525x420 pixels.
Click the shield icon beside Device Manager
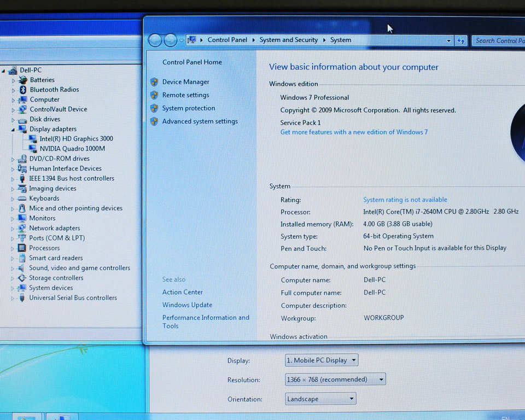coord(154,81)
